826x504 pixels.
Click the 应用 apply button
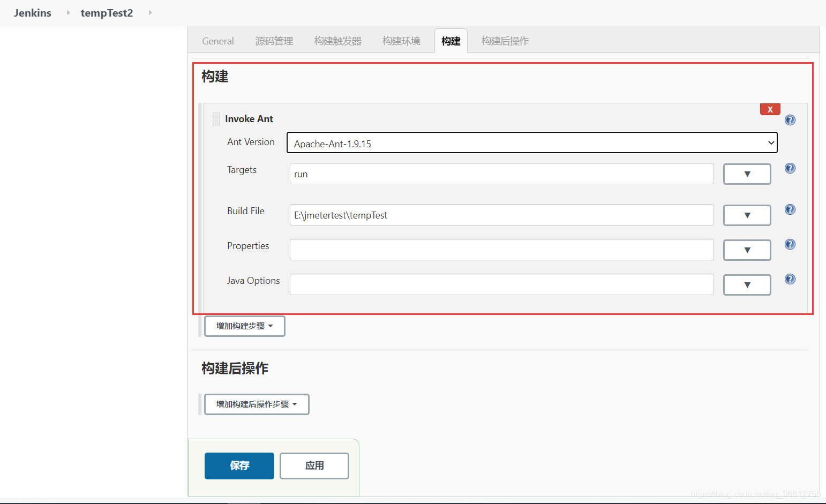coord(314,466)
